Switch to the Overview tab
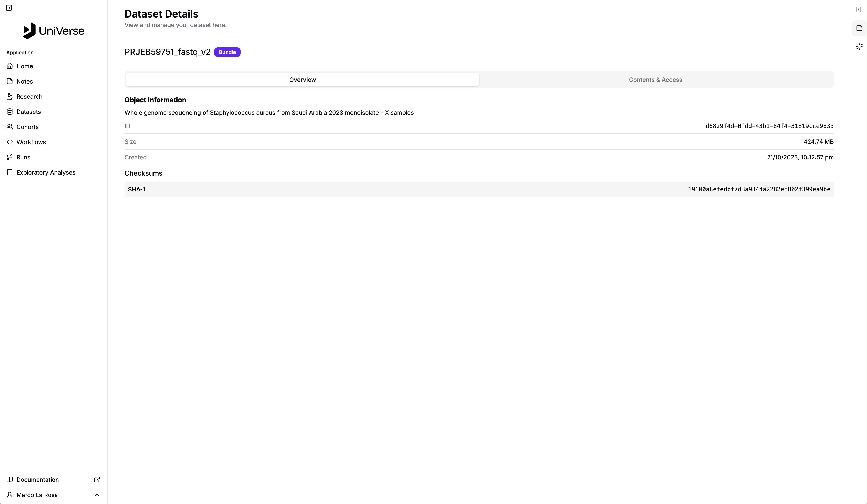 (x=303, y=80)
